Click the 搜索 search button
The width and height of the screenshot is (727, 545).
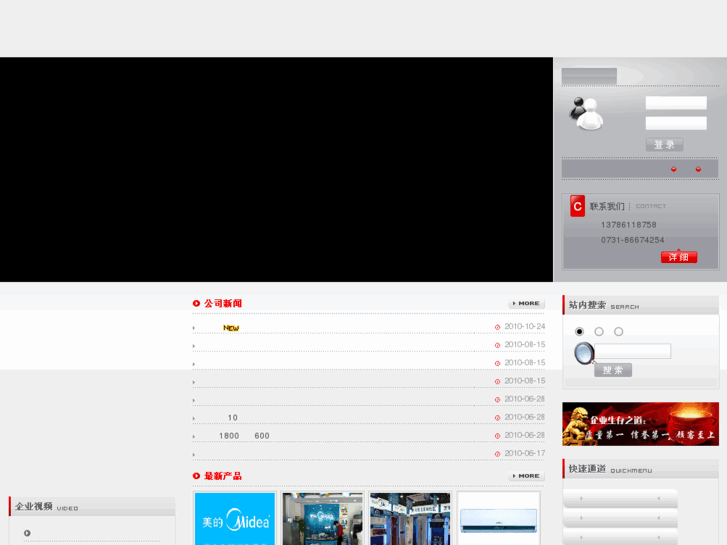pyautogui.click(x=613, y=370)
